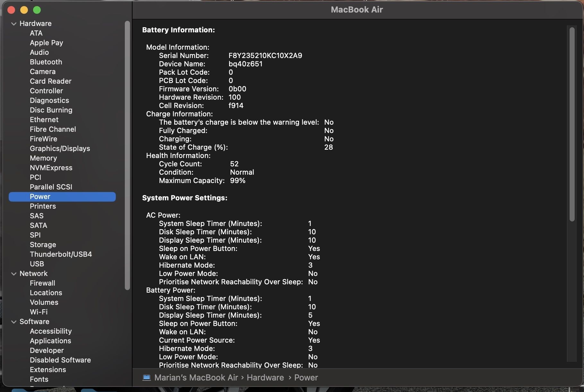Click Marian's MacBook Air in path bar

196,378
